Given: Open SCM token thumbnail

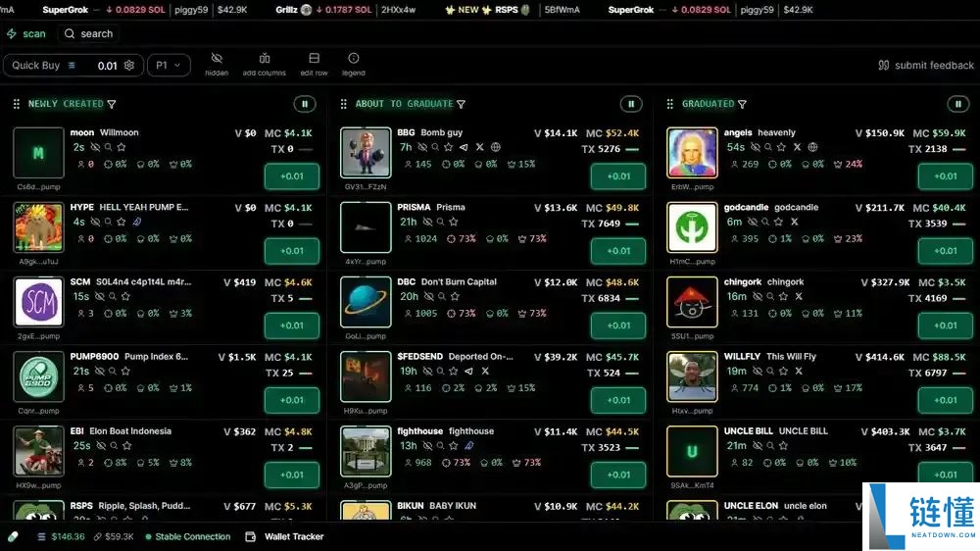Looking at the screenshot, I should coord(39,302).
